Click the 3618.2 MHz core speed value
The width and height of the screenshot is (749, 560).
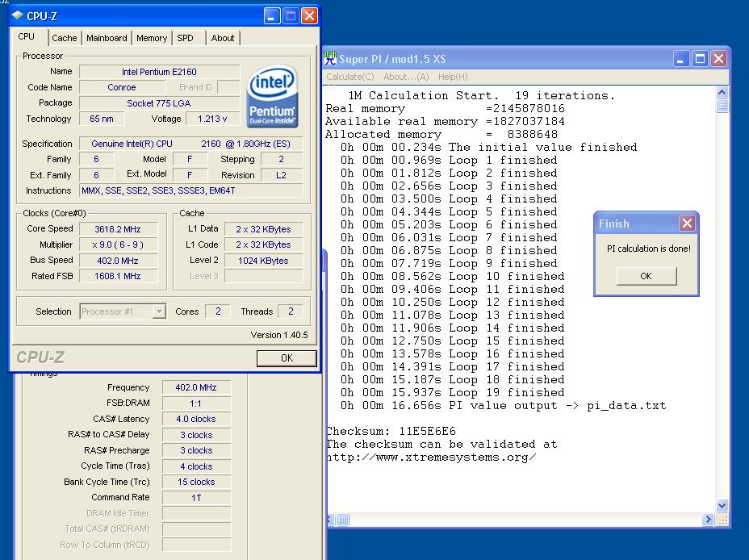118,229
